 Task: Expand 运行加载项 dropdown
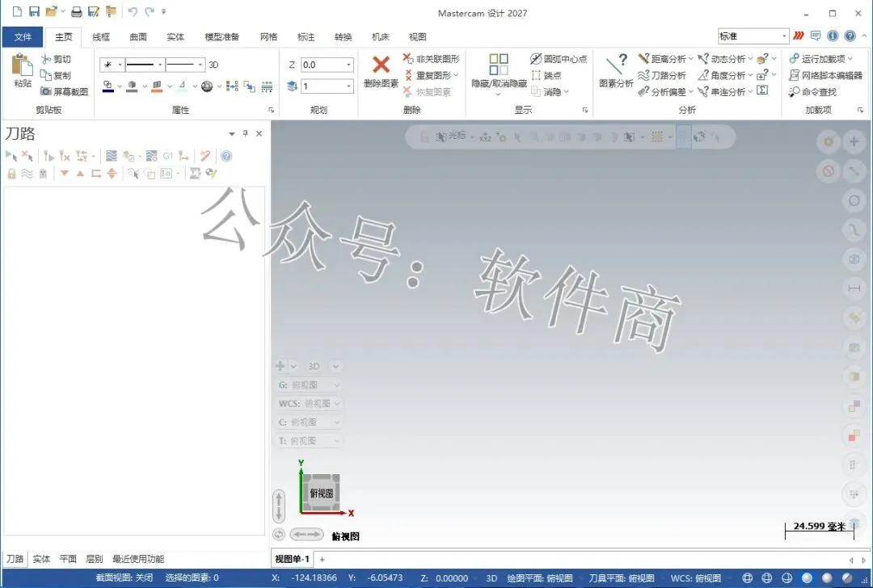coord(850,59)
